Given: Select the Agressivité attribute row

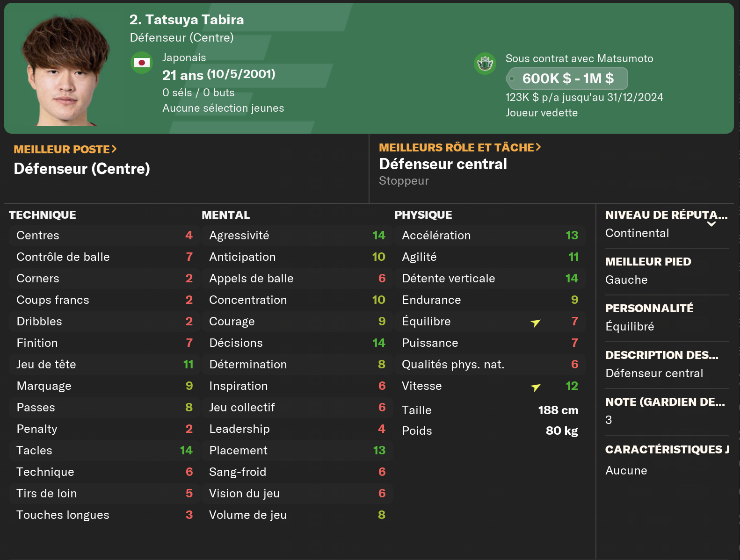Looking at the screenshot, I should point(297,235).
